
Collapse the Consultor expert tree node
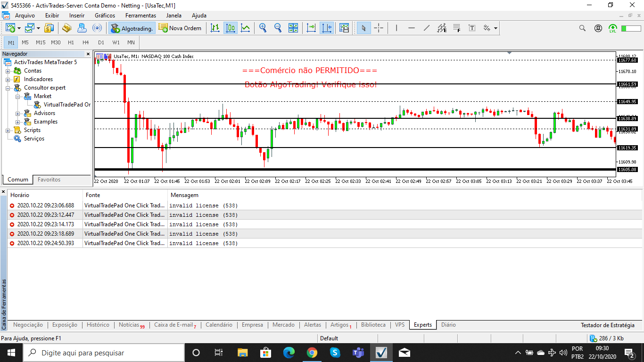click(x=8, y=88)
